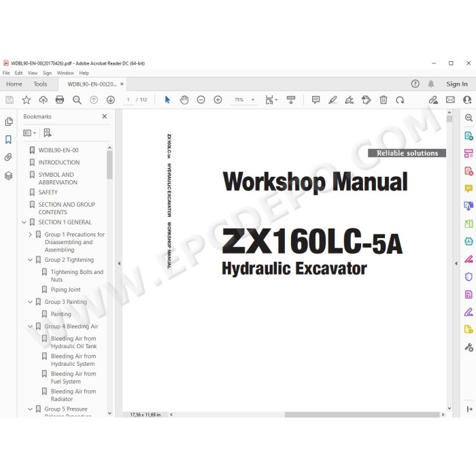Click the scrolling mode keyboard icon
476x476 pixels.
point(291,100)
